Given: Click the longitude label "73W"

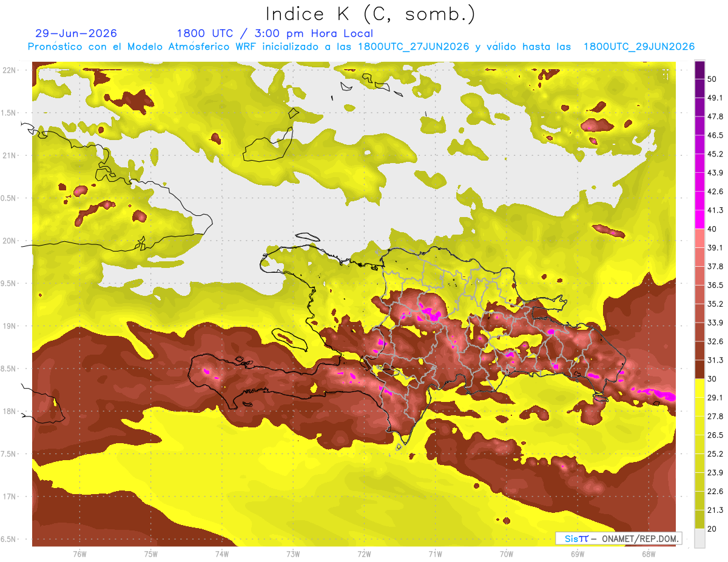Looking at the screenshot, I should click(293, 554).
